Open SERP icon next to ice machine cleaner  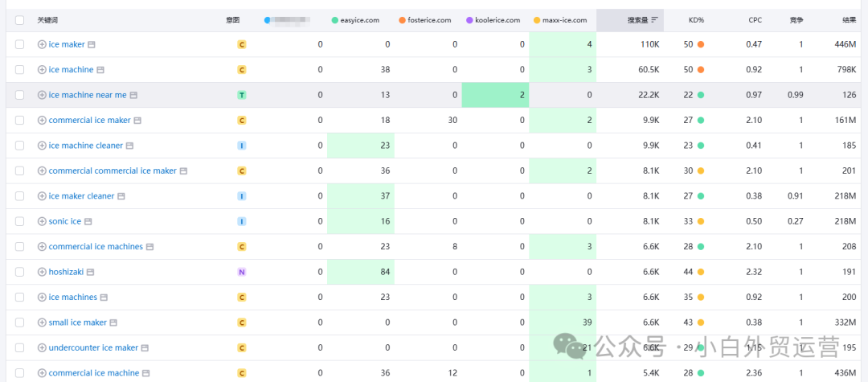coord(129,146)
